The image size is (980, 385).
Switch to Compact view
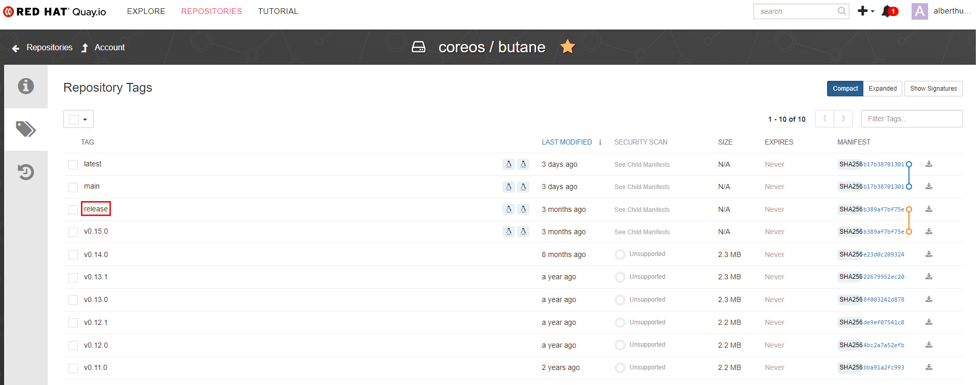[845, 89]
